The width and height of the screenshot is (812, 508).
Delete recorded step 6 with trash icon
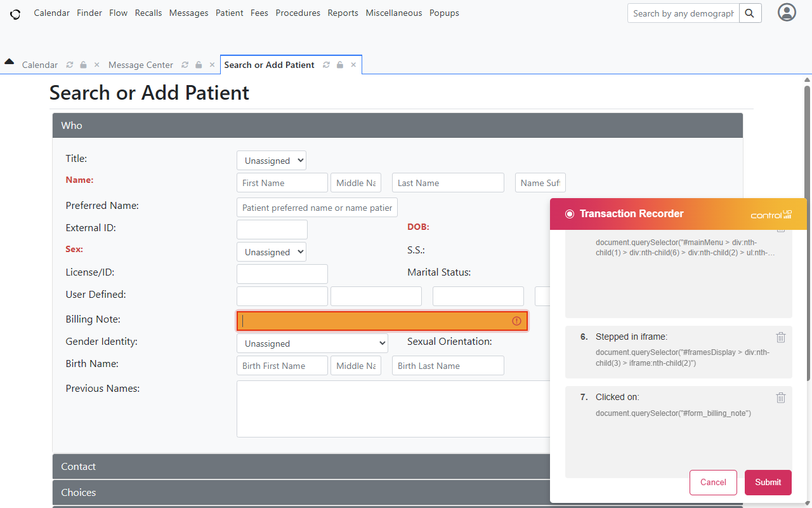click(780, 337)
